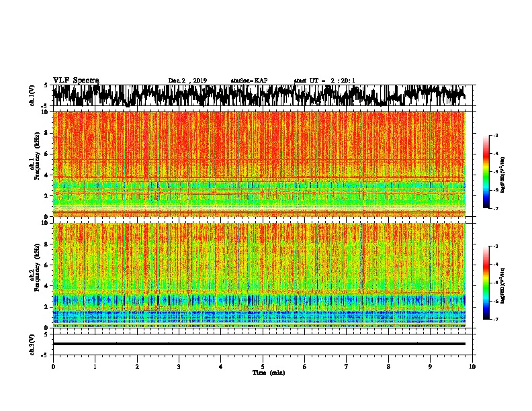
Task: Click the "start UT = 2:20:1" text
Action: coord(324,81)
